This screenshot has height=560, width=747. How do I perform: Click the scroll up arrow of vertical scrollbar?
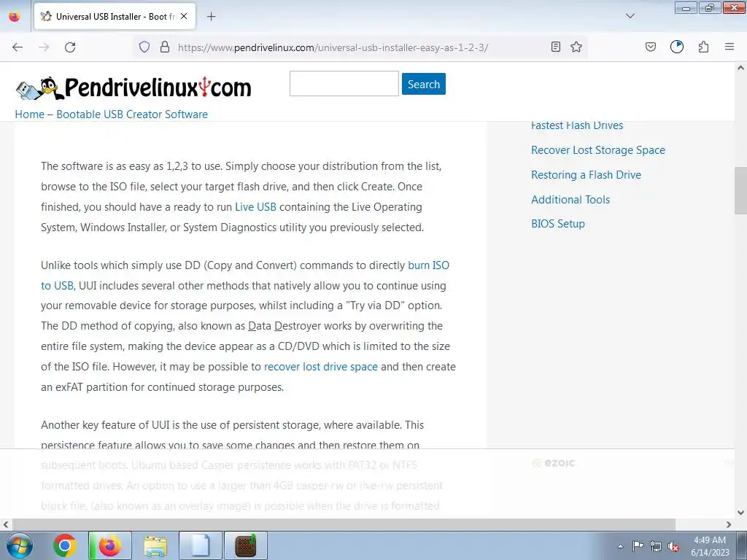[740, 68]
